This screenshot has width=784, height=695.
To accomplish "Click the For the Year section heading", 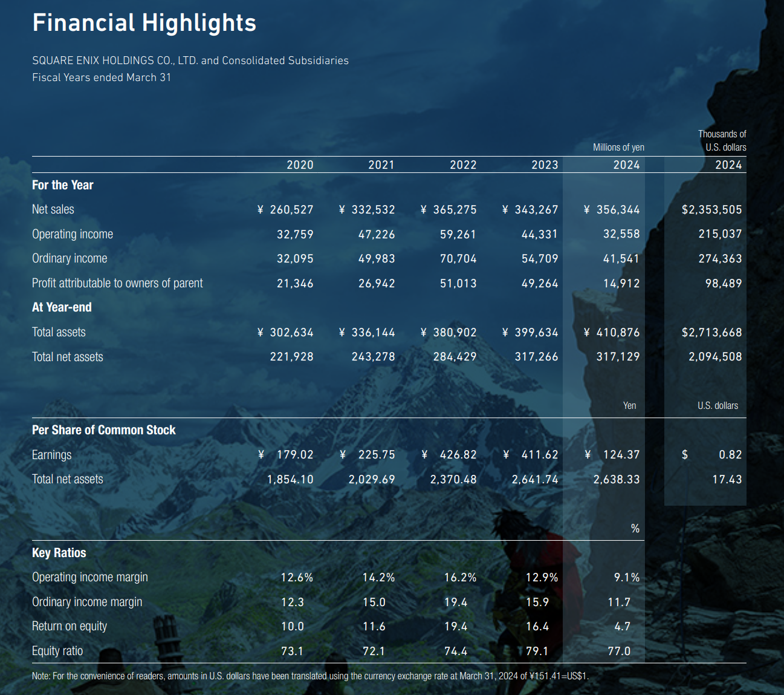I will [63, 185].
